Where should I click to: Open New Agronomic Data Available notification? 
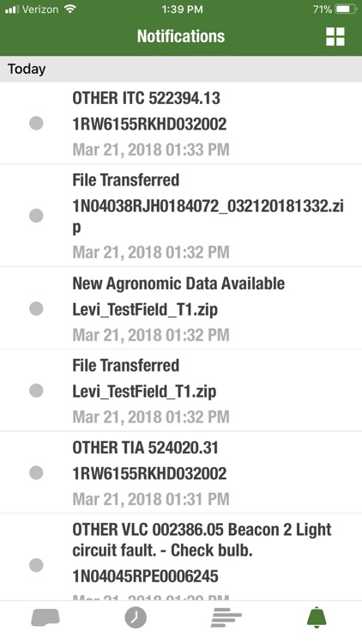point(181,308)
